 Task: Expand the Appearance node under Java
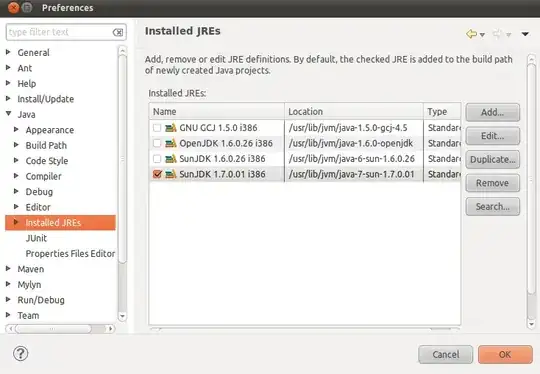coord(16,129)
